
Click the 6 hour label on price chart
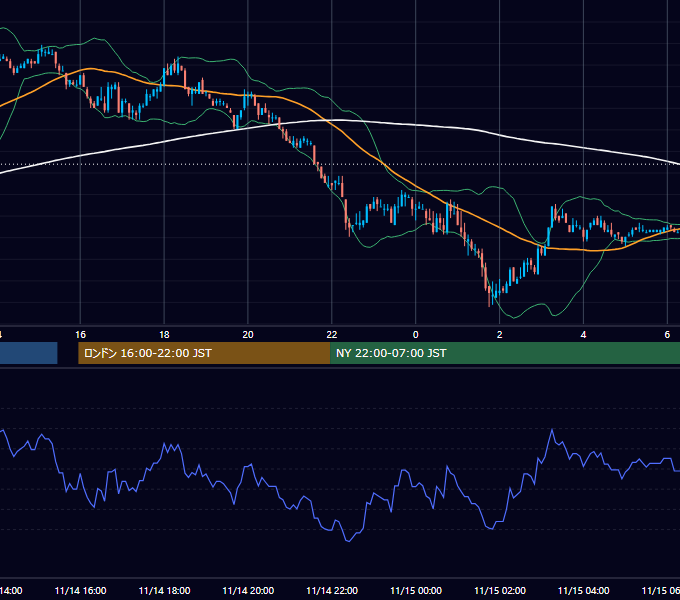pyautogui.click(x=667, y=335)
